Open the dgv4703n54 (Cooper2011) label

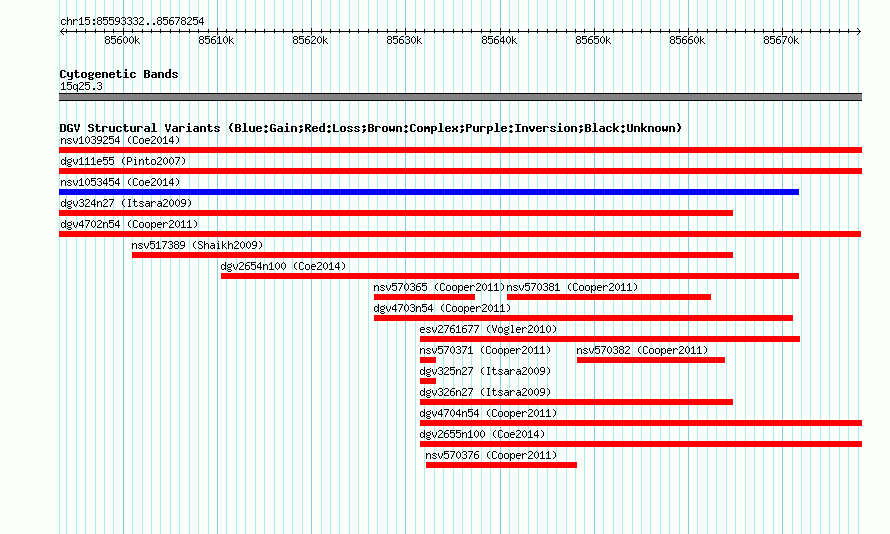pyautogui.click(x=442, y=308)
